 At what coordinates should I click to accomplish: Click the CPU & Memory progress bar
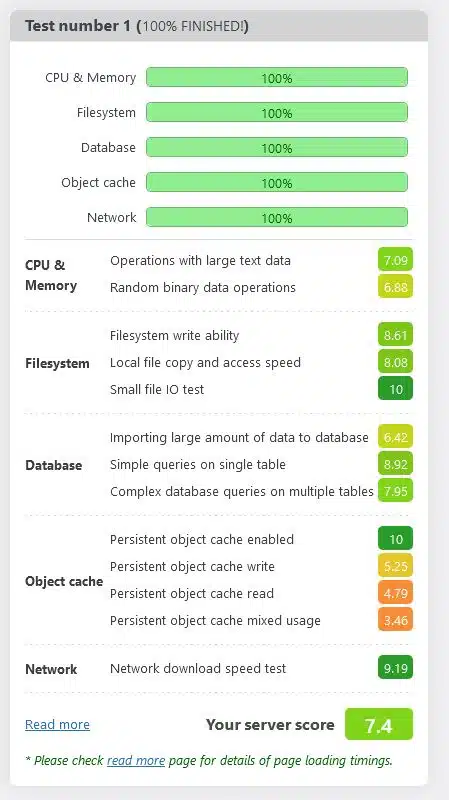277,78
